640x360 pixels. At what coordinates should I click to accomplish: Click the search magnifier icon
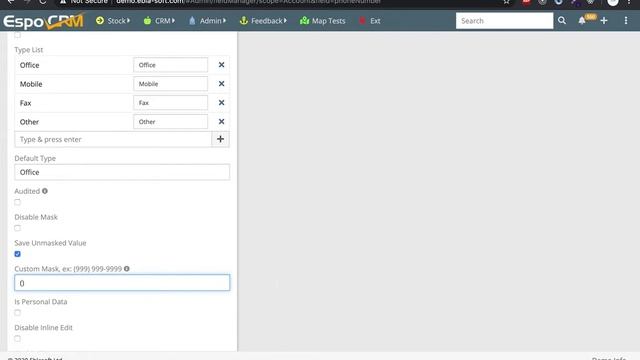pyautogui.click(x=562, y=21)
